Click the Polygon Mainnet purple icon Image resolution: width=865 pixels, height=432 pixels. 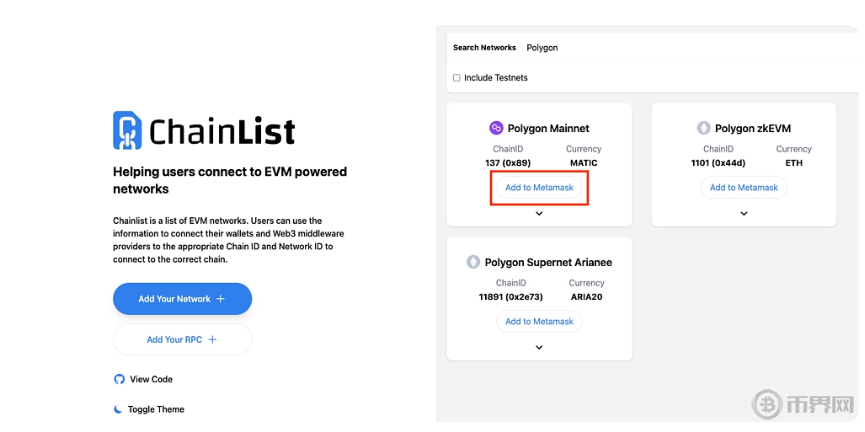495,128
